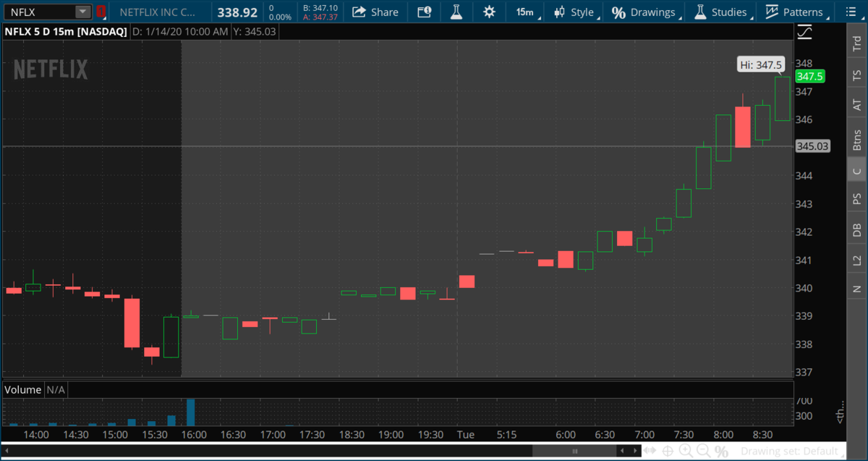Open the Drawings menu
The height and width of the screenshot is (461, 868).
coord(644,12)
